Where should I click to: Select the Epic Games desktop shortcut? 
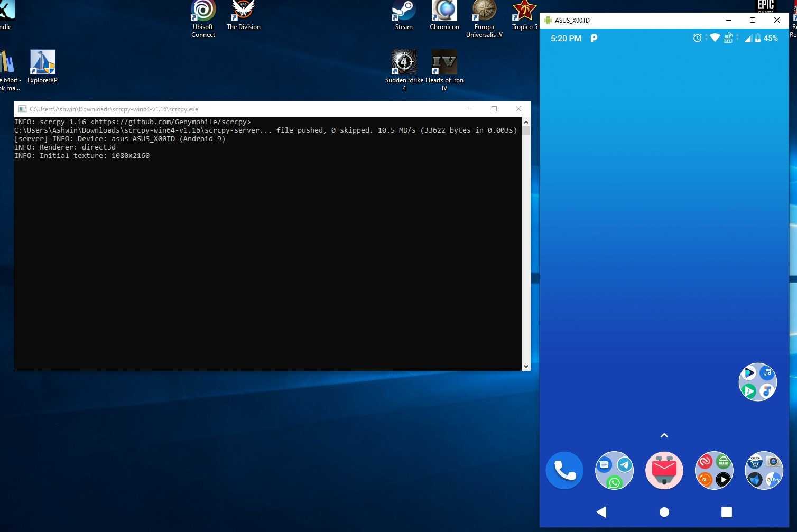click(766, 6)
